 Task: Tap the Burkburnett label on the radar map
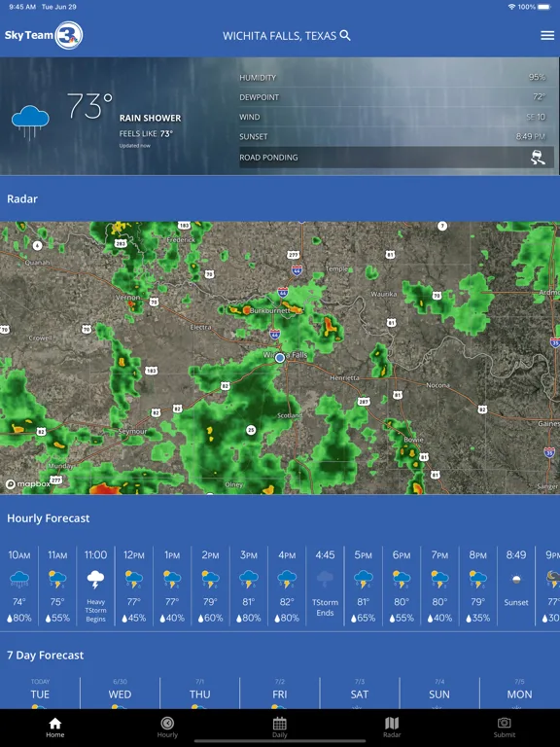coord(269,310)
